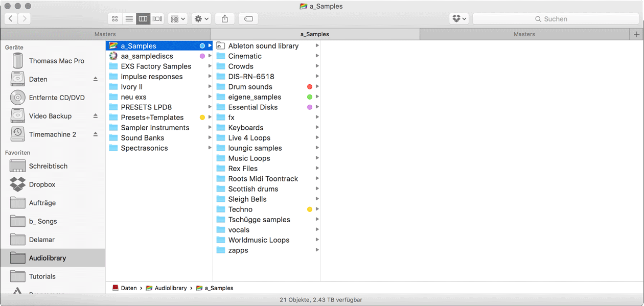Click yellow tag dot on Techno

[310, 209]
